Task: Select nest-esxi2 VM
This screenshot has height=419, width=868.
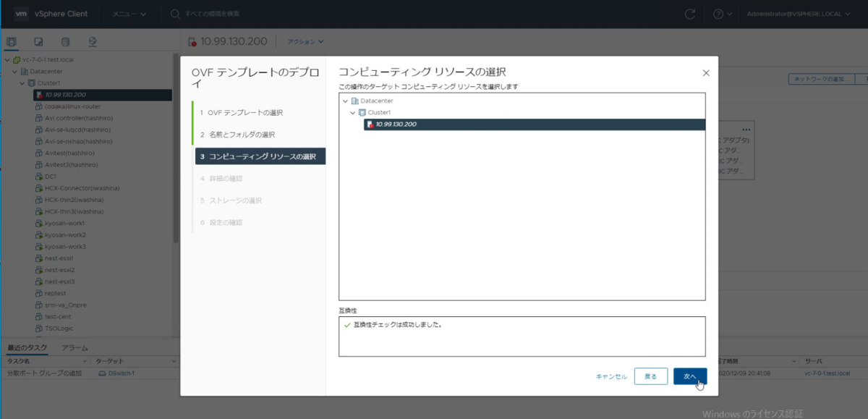Action: [x=59, y=269]
